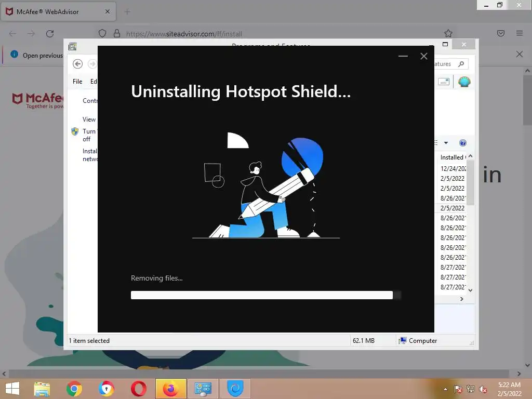Screen dimensions: 532x399
Task: Click the Computer status bar entry
Action: (418, 341)
